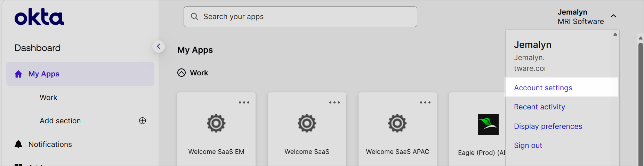Image resolution: width=644 pixels, height=166 pixels.
Task: Collapse the sidebar with the chevron button
Action: [x=159, y=46]
